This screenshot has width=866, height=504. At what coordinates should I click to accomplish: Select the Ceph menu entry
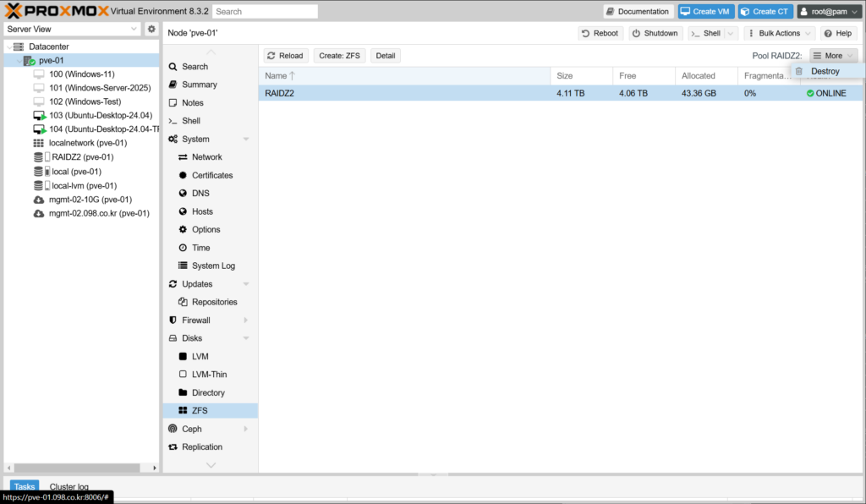coord(192,429)
